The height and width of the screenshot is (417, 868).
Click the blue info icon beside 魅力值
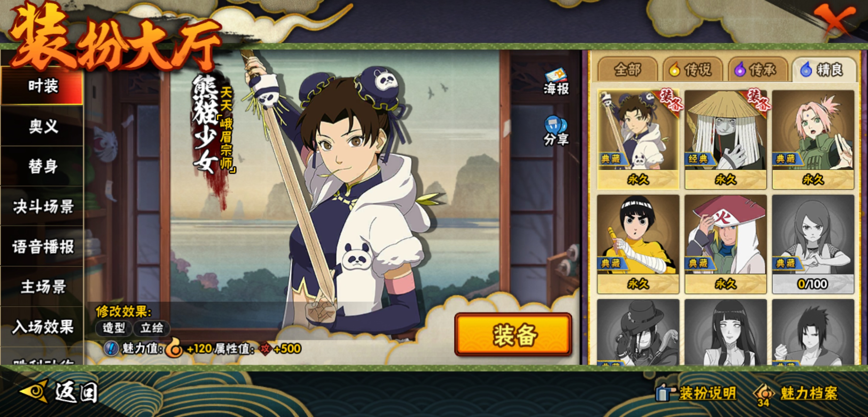click(x=111, y=349)
